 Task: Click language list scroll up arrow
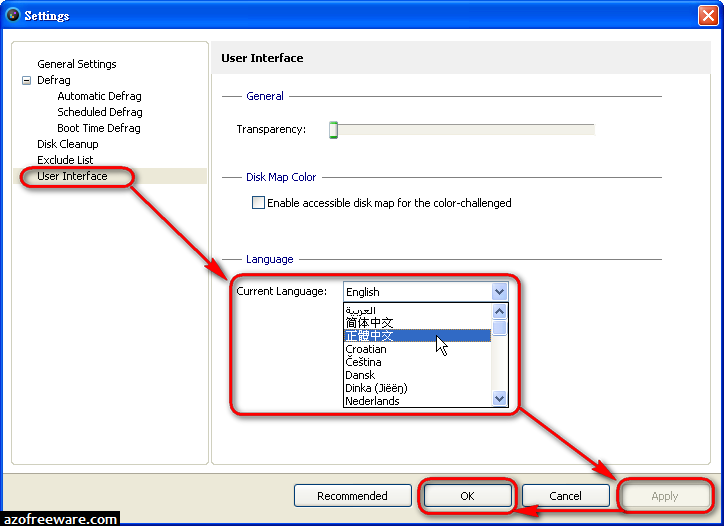tap(499, 312)
